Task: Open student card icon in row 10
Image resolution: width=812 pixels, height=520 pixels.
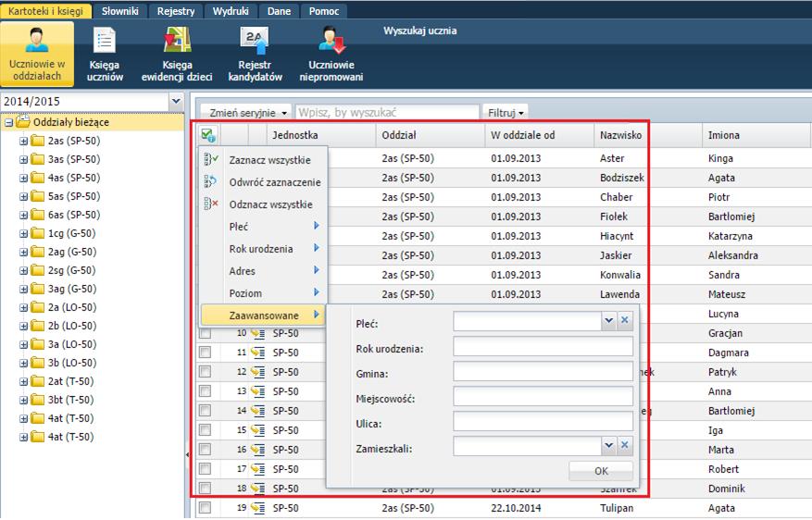Action: [x=258, y=333]
